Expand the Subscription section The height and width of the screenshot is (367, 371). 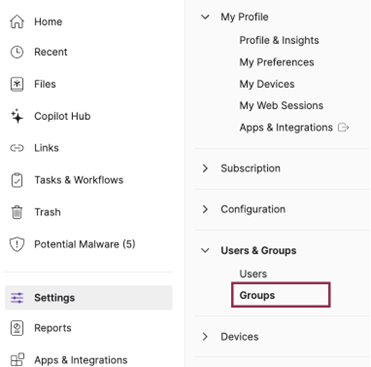tap(205, 168)
